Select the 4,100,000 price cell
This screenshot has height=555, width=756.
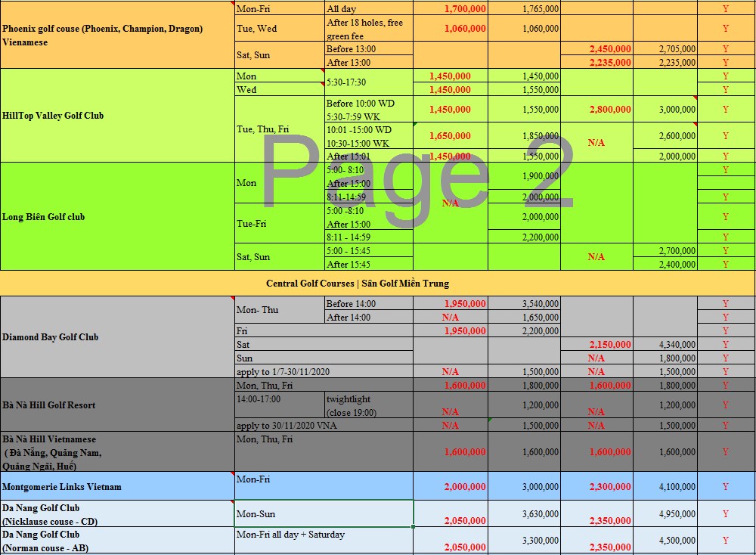point(665,486)
